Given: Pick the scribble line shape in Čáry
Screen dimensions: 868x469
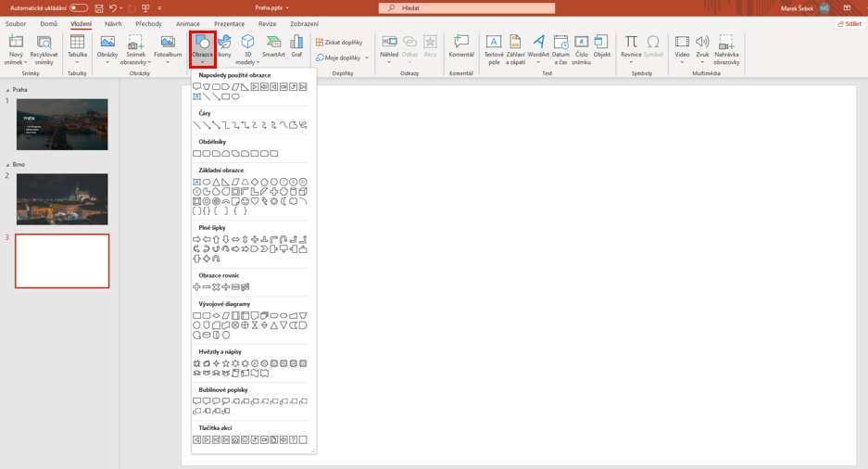Looking at the screenshot, I should click(303, 125).
